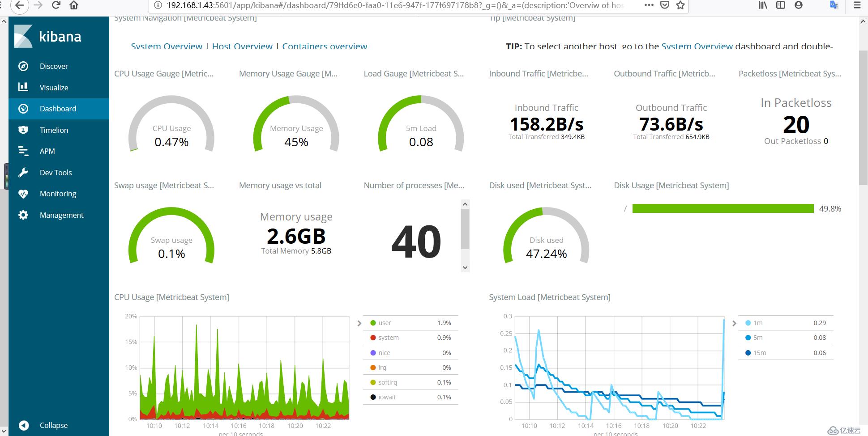Select Dashboard in sidebar
868x436 pixels.
coord(58,109)
